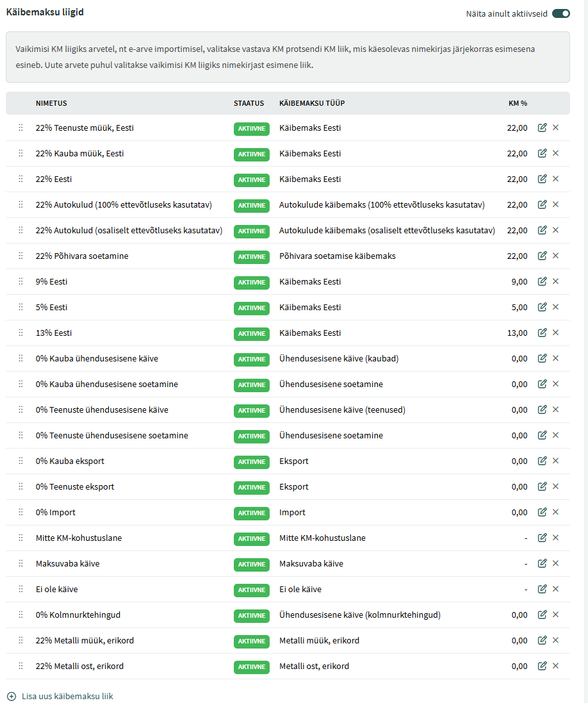The height and width of the screenshot is (703, 588).
Task: Click the 'KM %' column header
Action: point(518,103)
